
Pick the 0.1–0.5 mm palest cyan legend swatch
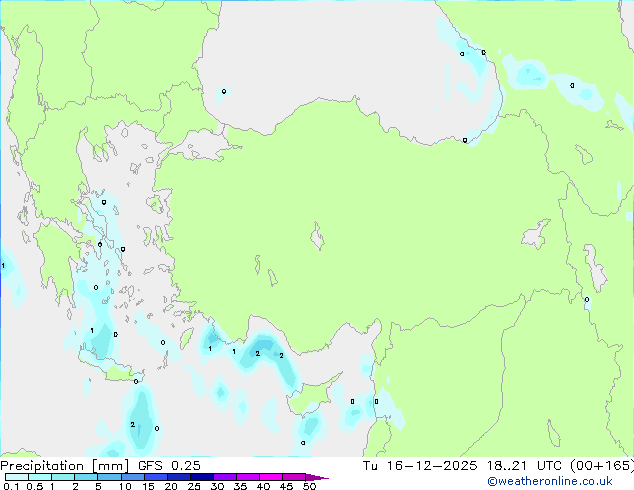pyautogui.click(x=17, y=477)
